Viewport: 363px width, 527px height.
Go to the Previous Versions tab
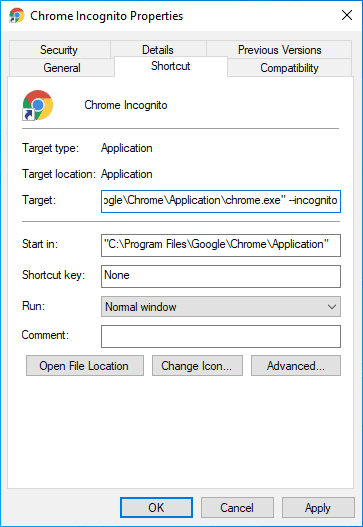[x=279, y=50]
